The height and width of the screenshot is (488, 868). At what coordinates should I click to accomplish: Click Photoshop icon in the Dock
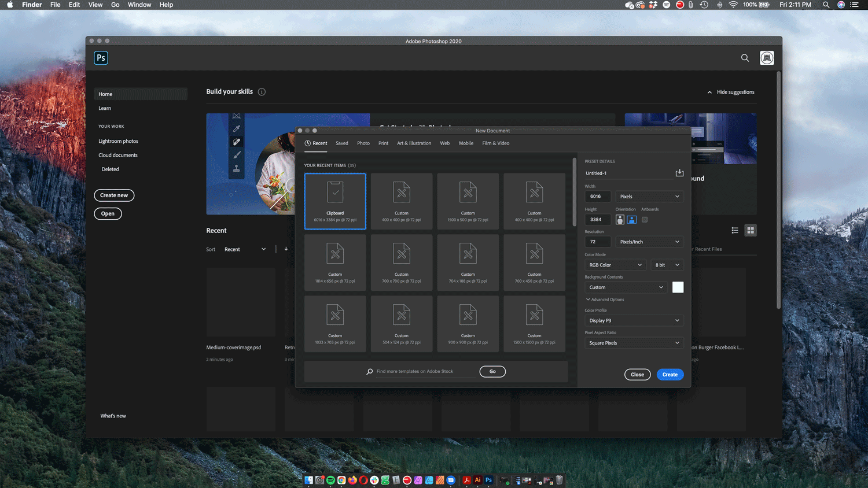[x=489, y=480]
